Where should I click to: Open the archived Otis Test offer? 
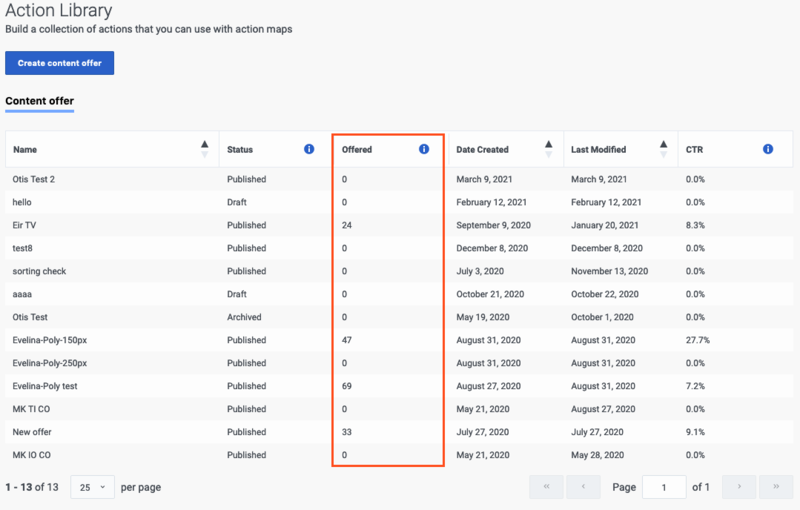point(30,317)
